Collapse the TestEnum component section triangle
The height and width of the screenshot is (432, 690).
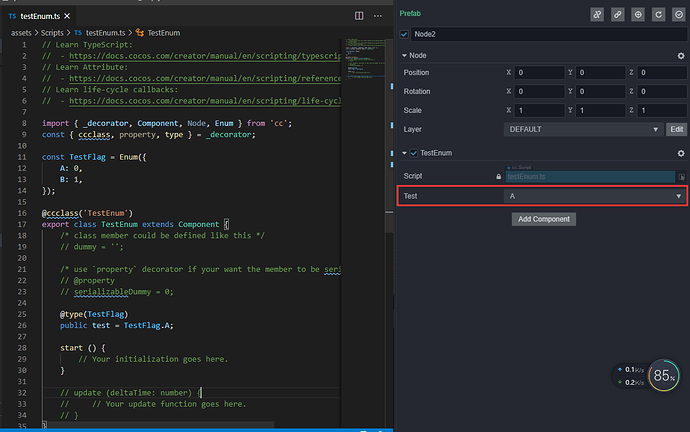click(x=404, y=153)
